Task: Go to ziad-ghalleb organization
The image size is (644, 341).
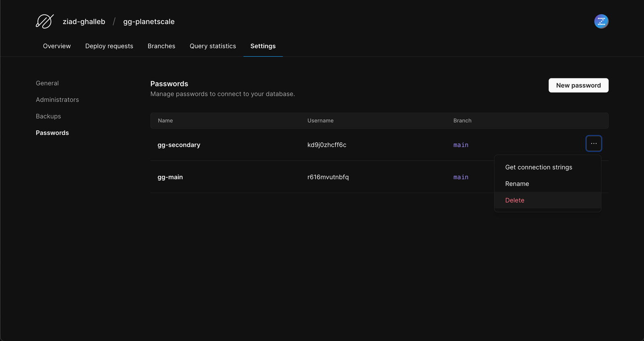Action: [84, 22]
